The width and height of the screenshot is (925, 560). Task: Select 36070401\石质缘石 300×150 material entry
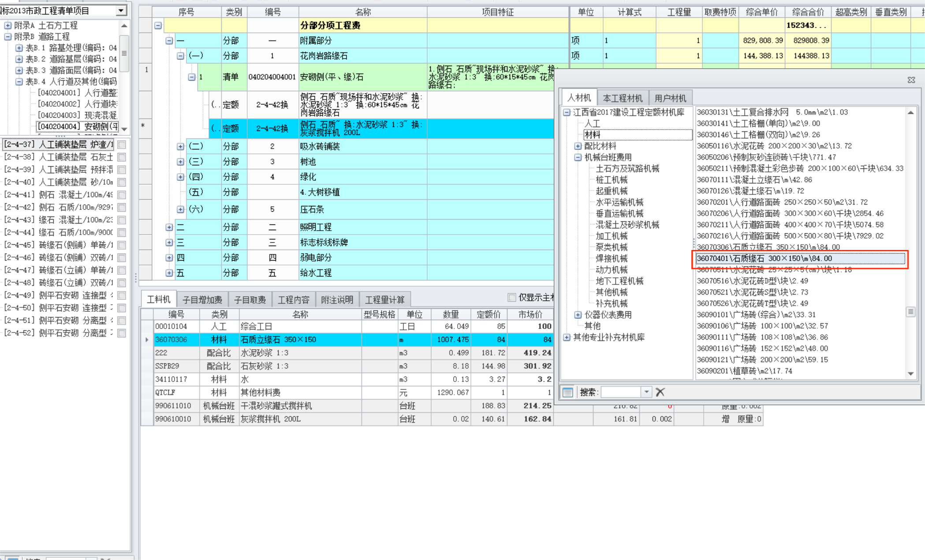[800, 258]
